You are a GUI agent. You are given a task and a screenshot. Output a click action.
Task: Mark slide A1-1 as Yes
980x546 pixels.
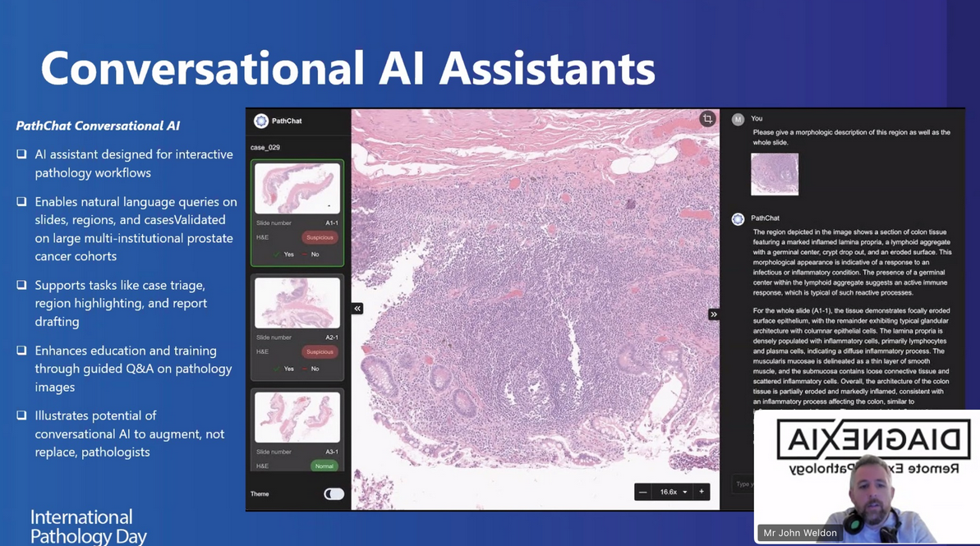click(284, 255)
